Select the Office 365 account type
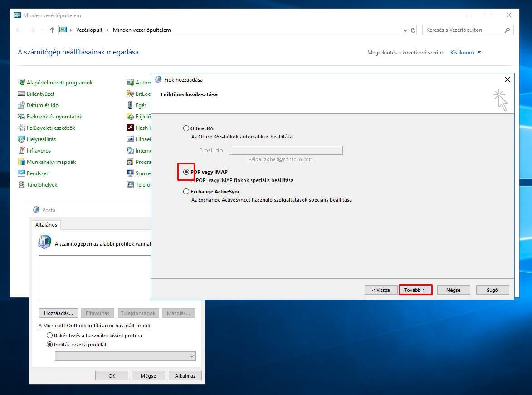 pos(186,128)
